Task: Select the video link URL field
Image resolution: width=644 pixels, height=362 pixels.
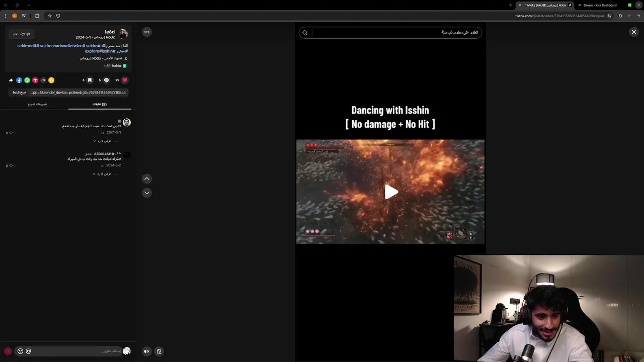Action: click(x=78, y=93)
